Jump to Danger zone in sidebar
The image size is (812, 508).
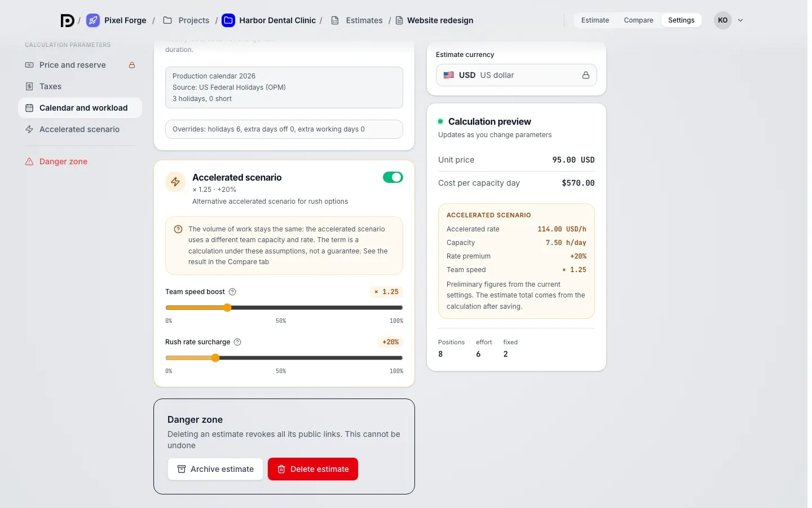point(80,161)
